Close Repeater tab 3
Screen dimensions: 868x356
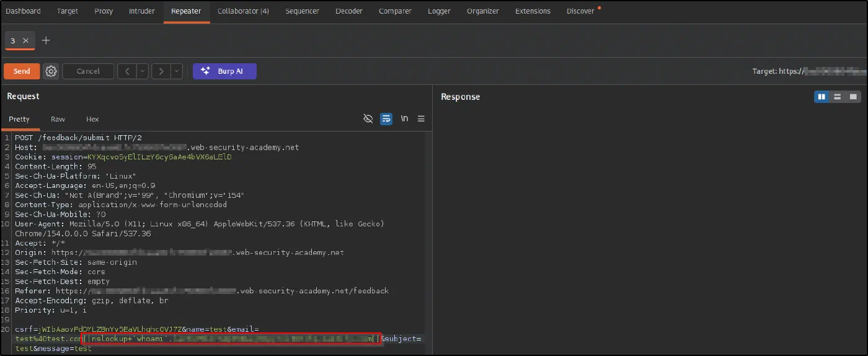pos(25,40)
